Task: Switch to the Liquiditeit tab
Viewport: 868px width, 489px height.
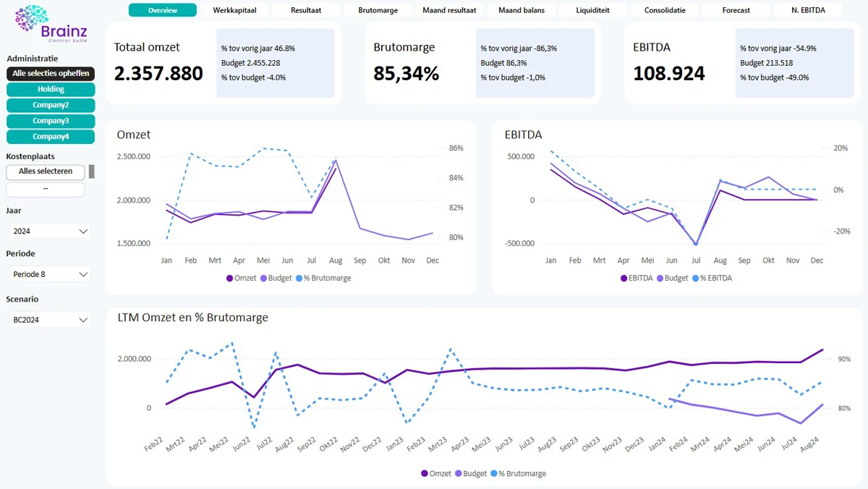Action: coord(592,10)
